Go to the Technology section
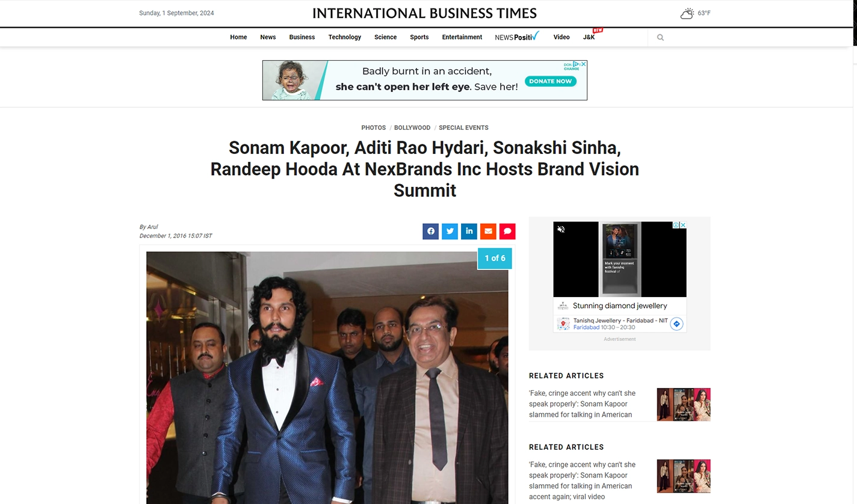This screenshot has width=857, height=504. [x=345, y=37]
